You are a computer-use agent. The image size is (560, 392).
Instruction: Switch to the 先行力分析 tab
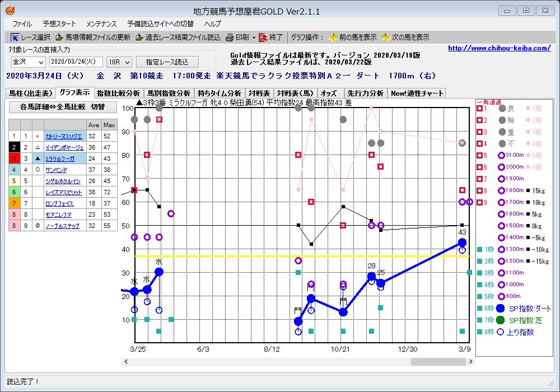(365, 93)
